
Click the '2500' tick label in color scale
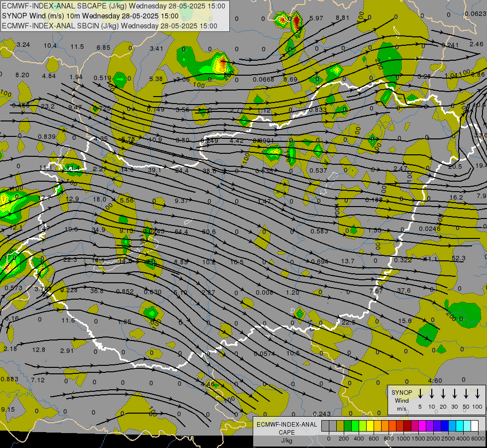point(448,439)
